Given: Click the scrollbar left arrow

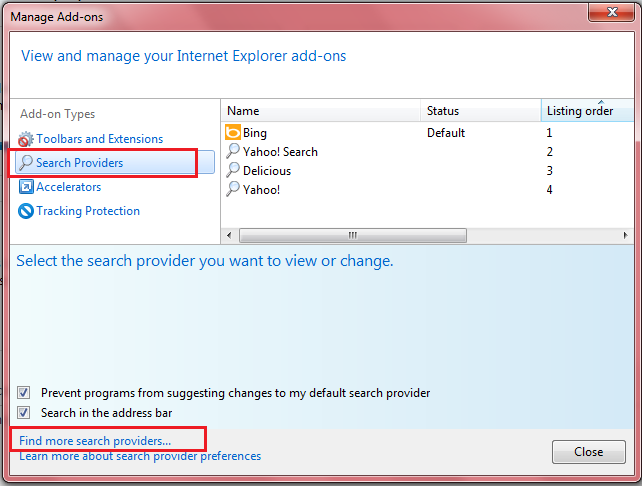Looking at the screenshot, I should pyautogui.click(x=229, y=235).
